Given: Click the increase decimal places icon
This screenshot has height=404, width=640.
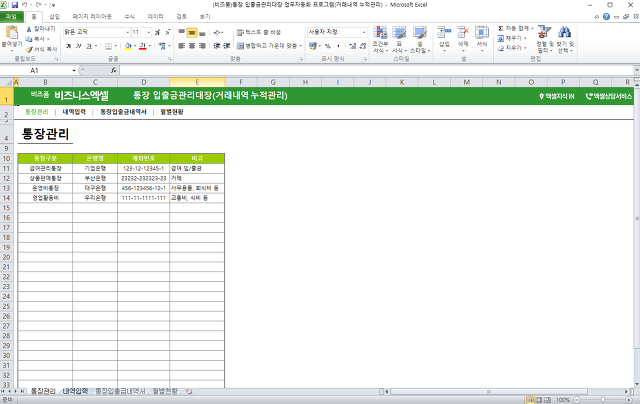Looking at the screenshot, I should [x=352, y=46].
